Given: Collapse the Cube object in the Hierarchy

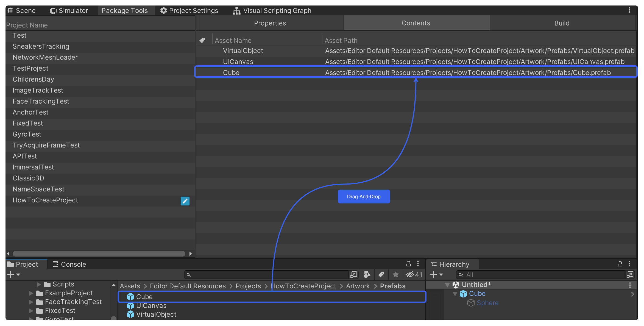Looking at the screenshot, I should [x=455, y=294].
